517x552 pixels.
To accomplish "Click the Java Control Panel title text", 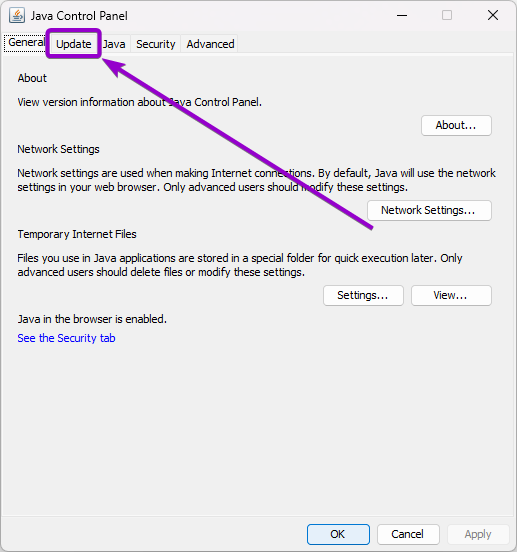I will click(x=79, y=16).
